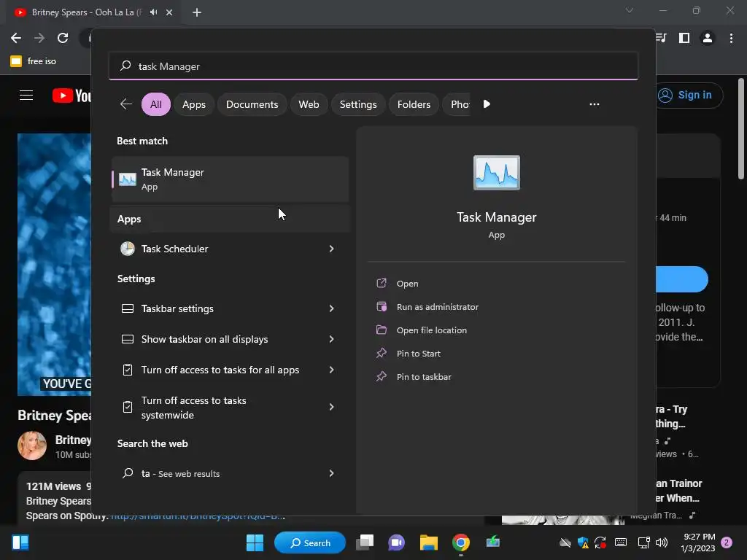The image size is (747, 560).
Task: Click the YouTube logo
Action: [x=71, y=96]
